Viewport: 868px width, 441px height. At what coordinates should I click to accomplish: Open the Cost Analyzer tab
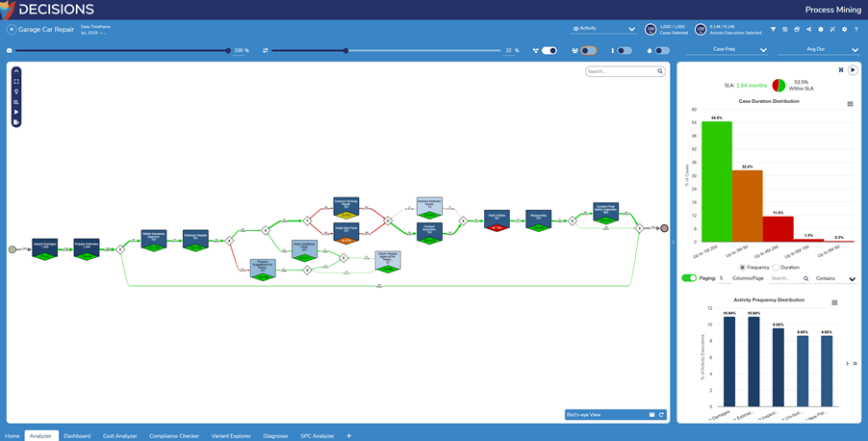(120, 435)
